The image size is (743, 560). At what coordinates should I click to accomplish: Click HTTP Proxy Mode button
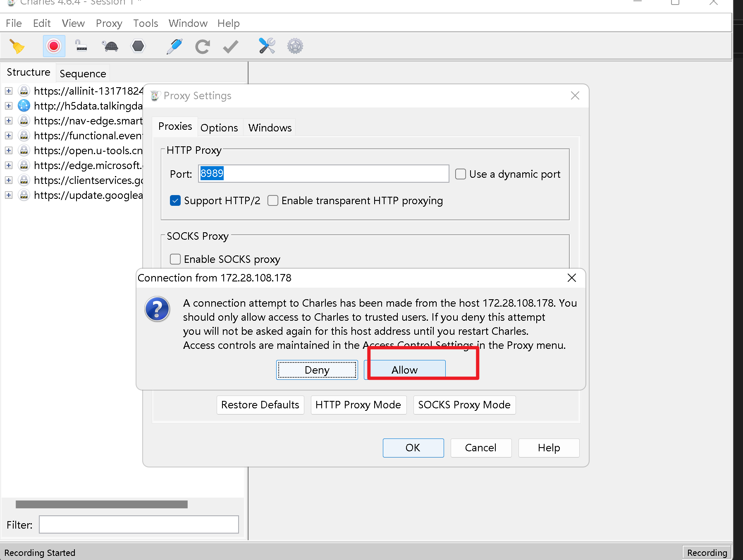(358, 405)
